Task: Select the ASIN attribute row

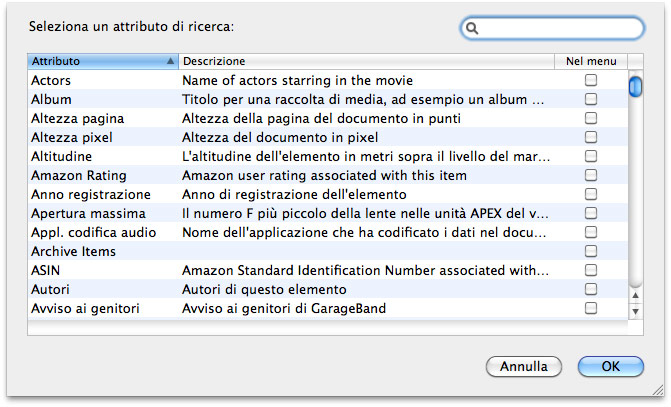Action: 328,270
